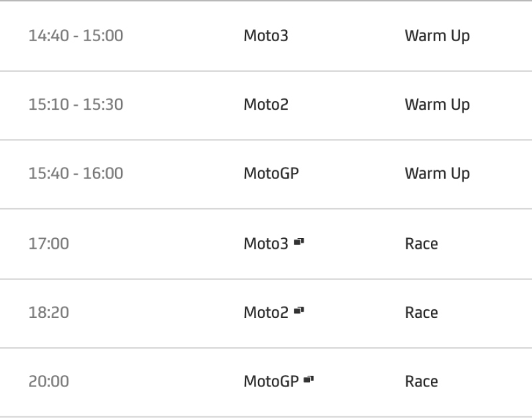Click the 17:00 race start time
Viewport: 532px width, 419px height.
[x=49, y=244]
